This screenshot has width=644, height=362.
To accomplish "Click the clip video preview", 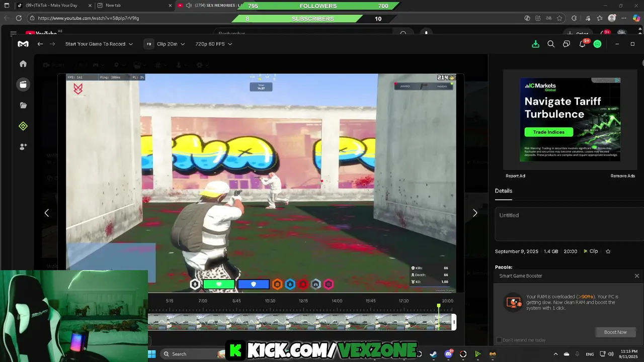I will pos(261,184).
